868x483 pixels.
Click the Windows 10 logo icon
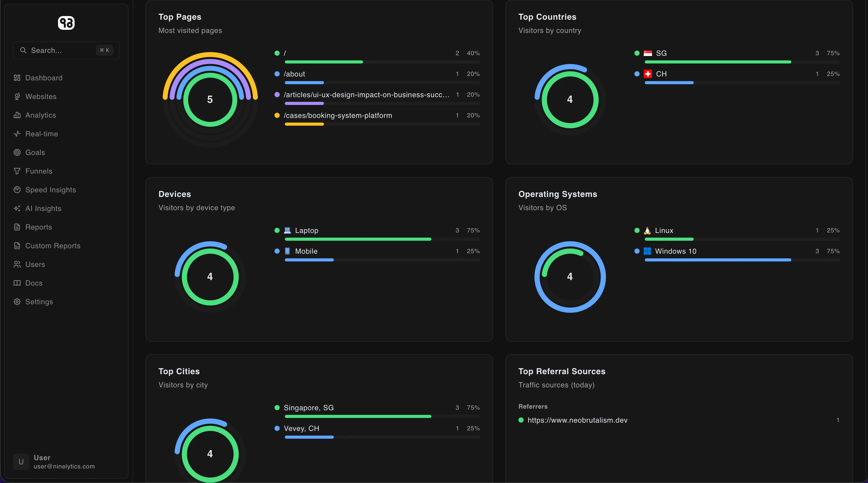pos(647,251)
